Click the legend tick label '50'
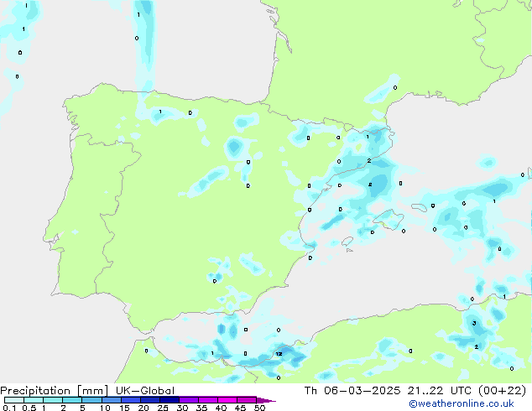Image resolution: width=532 pixels, height=411 pixels. click(x=259, y=408)
